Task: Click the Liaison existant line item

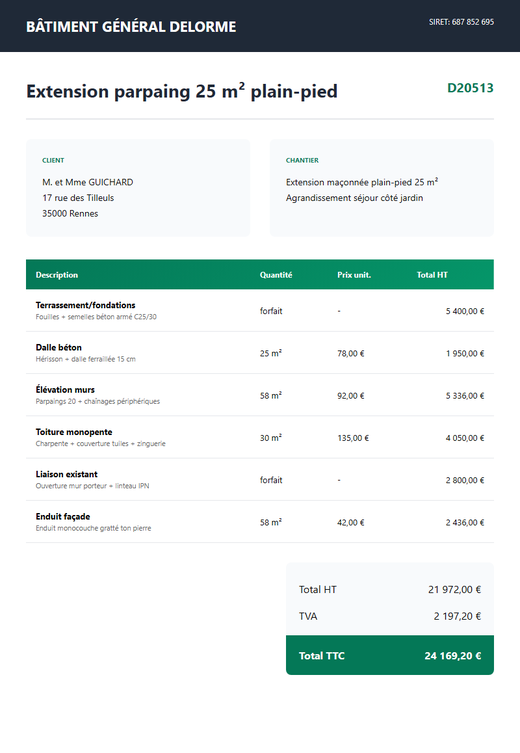Action: pos(260,479)
